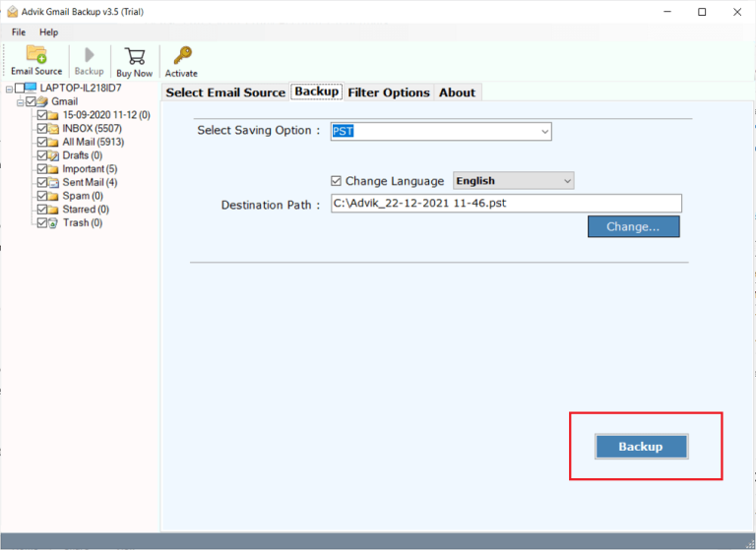756x550 pixels.
Task: Click the Email Source toolbar icon
Action: pos(36,55)
